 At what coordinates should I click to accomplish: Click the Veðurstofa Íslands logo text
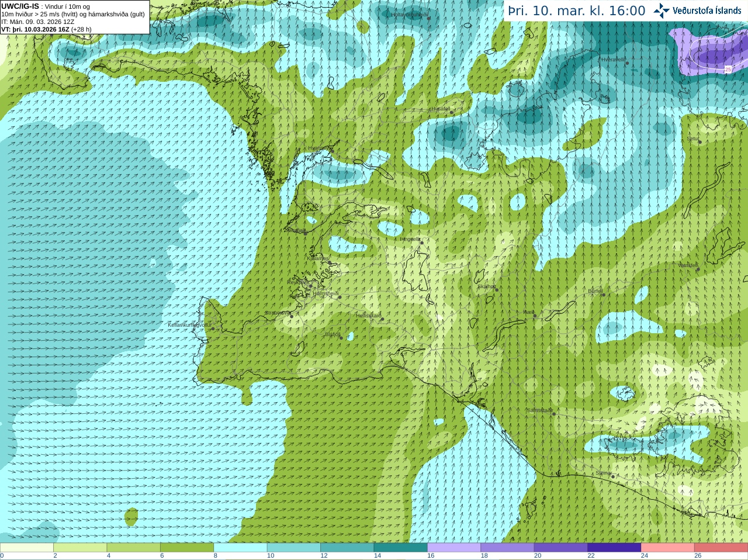click(x=707, y=11)
